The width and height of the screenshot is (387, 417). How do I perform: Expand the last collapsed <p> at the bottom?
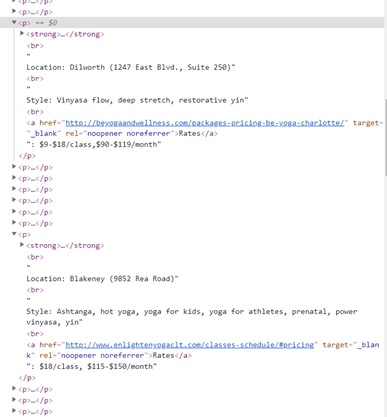point(14,411)
